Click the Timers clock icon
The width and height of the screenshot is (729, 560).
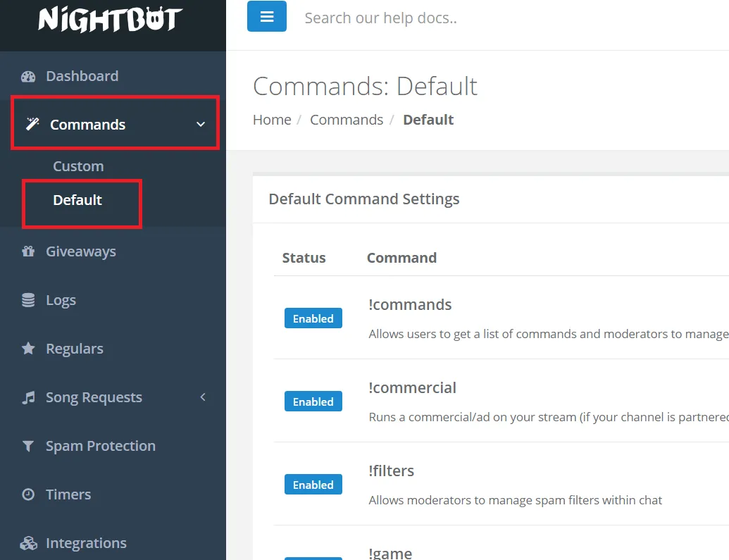28,494
